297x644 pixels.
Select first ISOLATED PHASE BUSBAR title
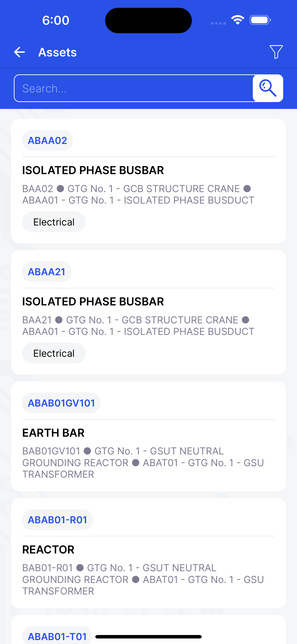[93, 170]
